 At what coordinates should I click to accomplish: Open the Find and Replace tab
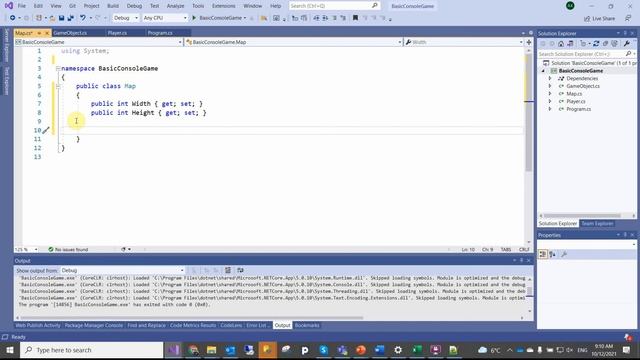click(147, 325)
